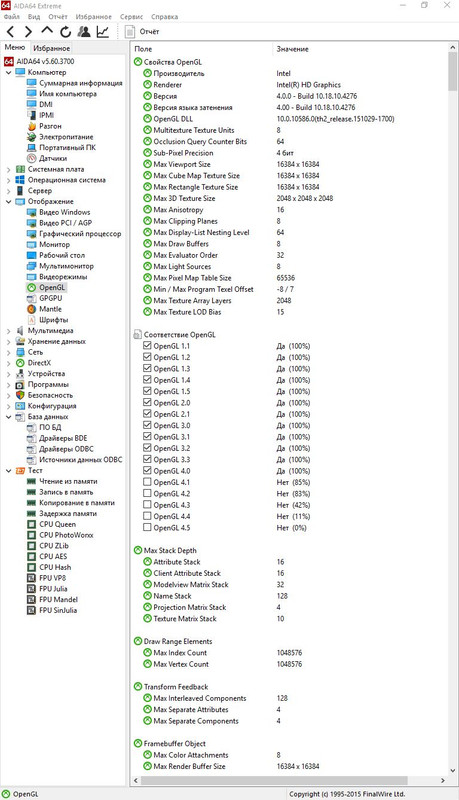This screenshot has height=800, width=459.
Task: Toggle the OpenGL 1.1 checkbox
Action: (147, 345)
